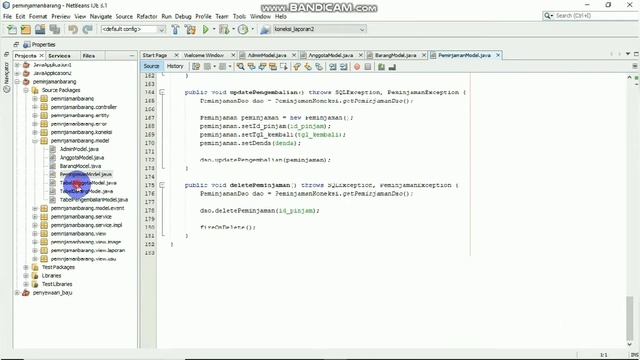
Task: Open the Source menu
Action: pos(124,16)
